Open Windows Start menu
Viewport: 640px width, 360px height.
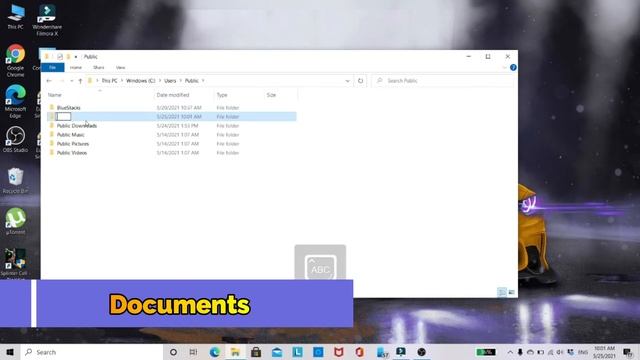point(10,352)
